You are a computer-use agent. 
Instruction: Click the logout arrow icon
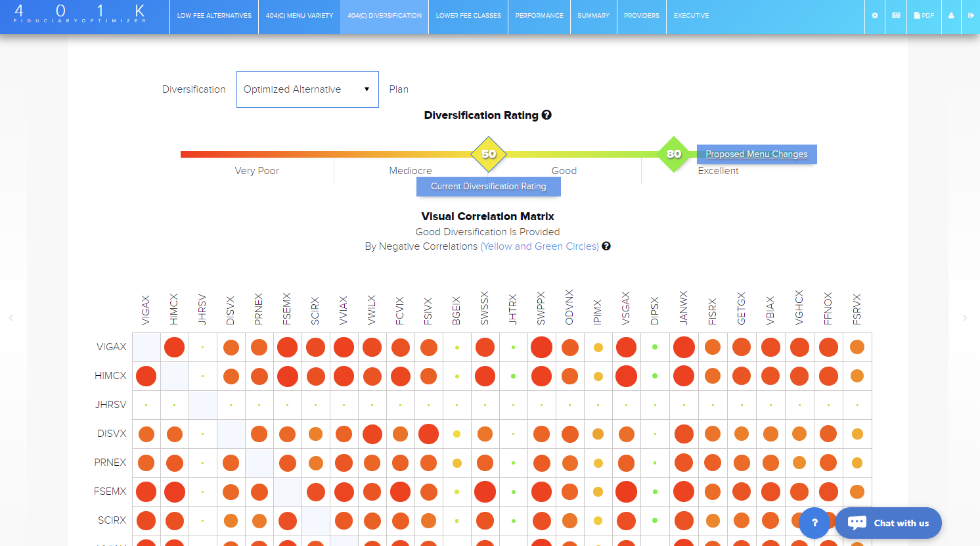coord(971,16)
